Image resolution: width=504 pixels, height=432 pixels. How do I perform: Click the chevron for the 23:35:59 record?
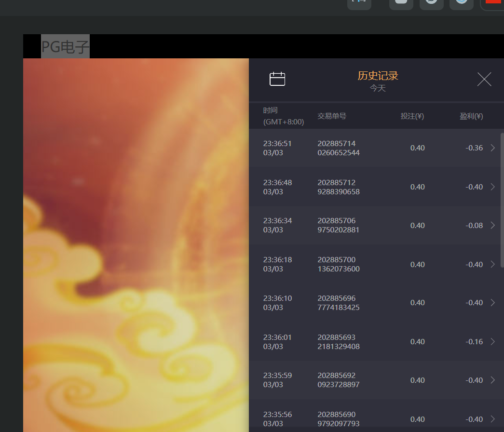point(492,380)
